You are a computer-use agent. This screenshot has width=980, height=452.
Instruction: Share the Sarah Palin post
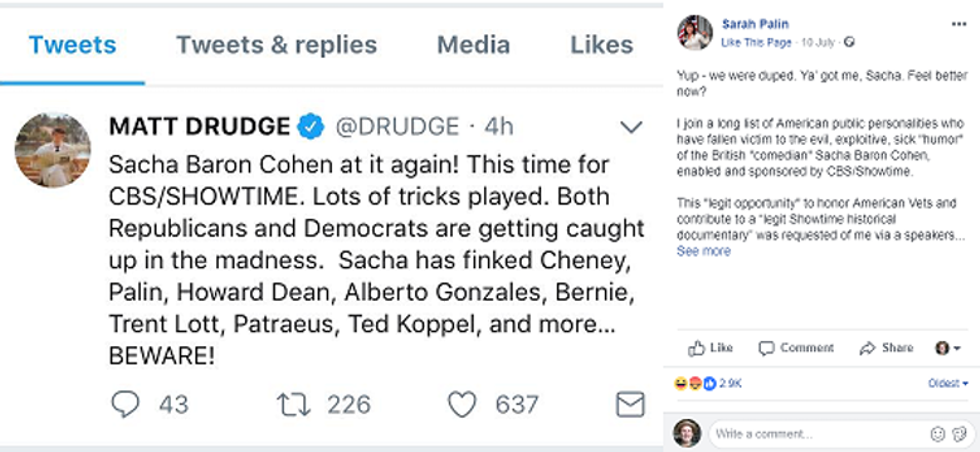pyautogui.click(x=886, y=348)
